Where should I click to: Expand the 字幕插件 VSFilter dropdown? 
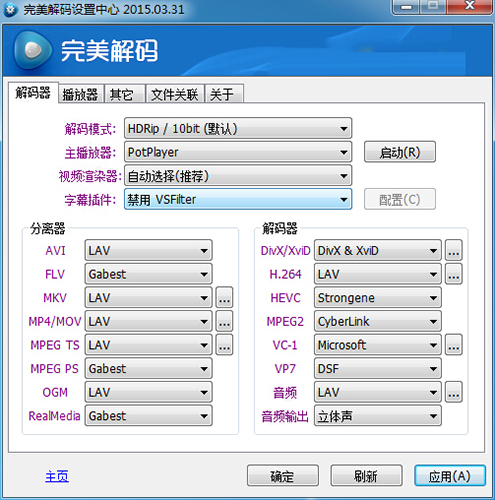pos(238,199)
